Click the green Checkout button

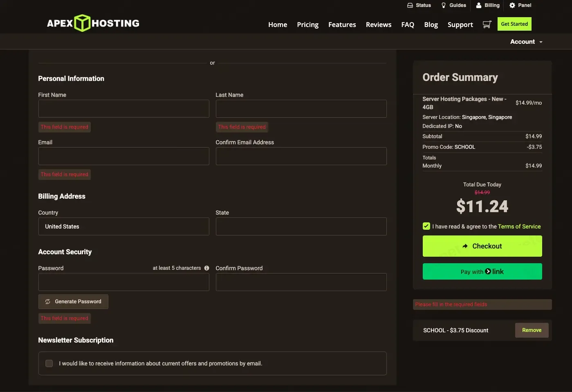pos(482,246)
